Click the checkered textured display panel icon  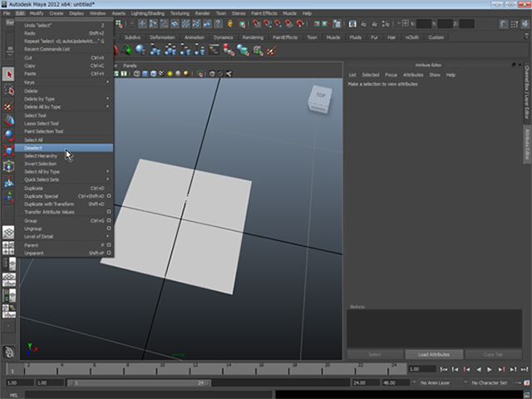pos(161,74)
